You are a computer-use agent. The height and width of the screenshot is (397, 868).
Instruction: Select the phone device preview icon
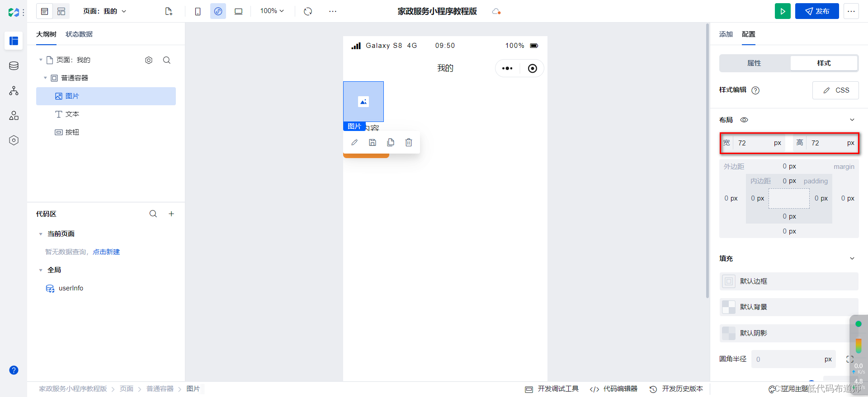(198, 11)
